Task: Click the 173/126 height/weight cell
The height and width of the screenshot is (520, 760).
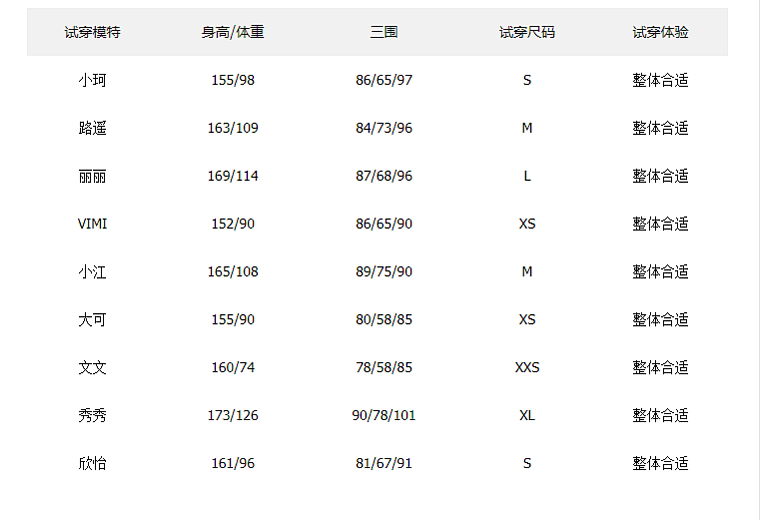Action: (x=233, y=415)
